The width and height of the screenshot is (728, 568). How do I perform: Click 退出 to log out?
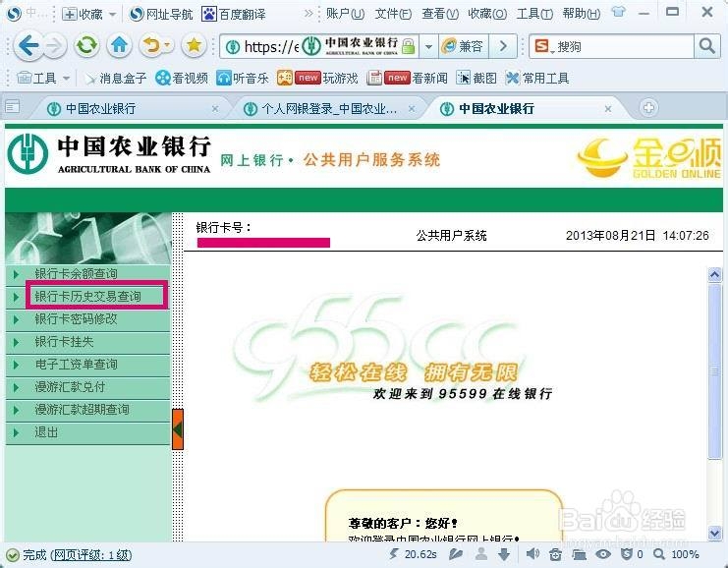point(87,432)
